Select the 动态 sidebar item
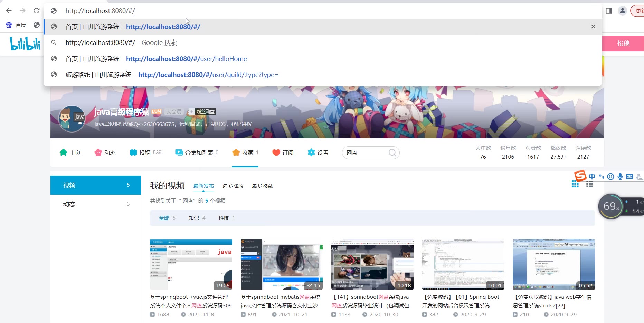This screenshot has width=644, height=323. [x=96, y=204]
